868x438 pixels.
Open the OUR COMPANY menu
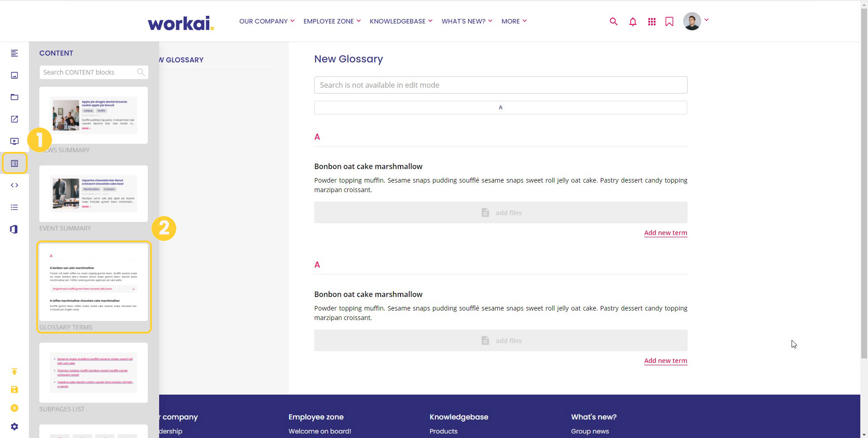(x=267, y=21)
